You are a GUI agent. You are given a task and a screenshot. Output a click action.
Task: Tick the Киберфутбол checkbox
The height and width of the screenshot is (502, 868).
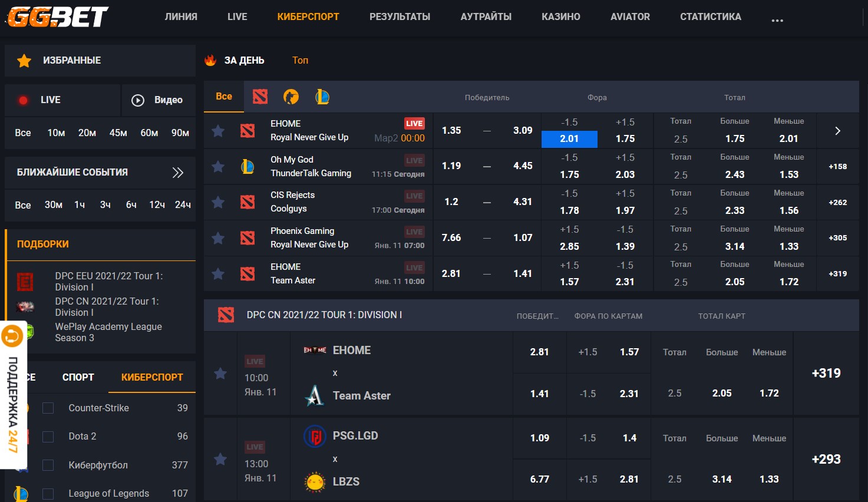pos(48,465)
